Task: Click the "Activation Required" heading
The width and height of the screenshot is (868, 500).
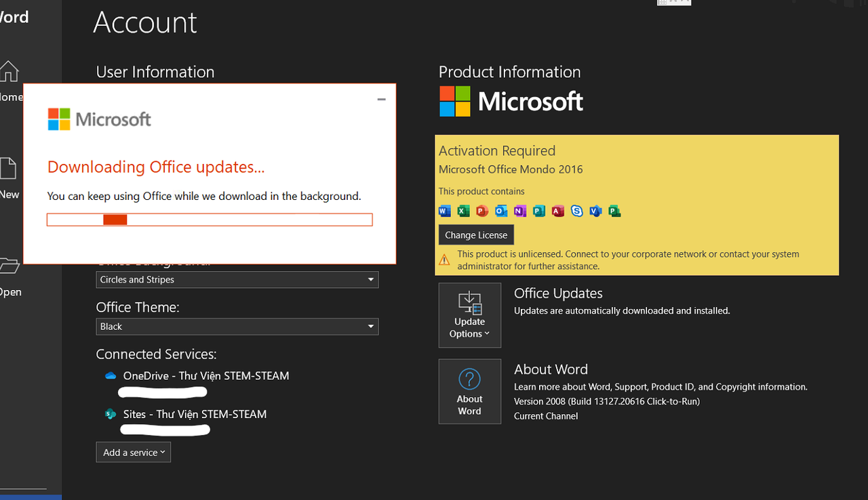Action: coord(497,151)
